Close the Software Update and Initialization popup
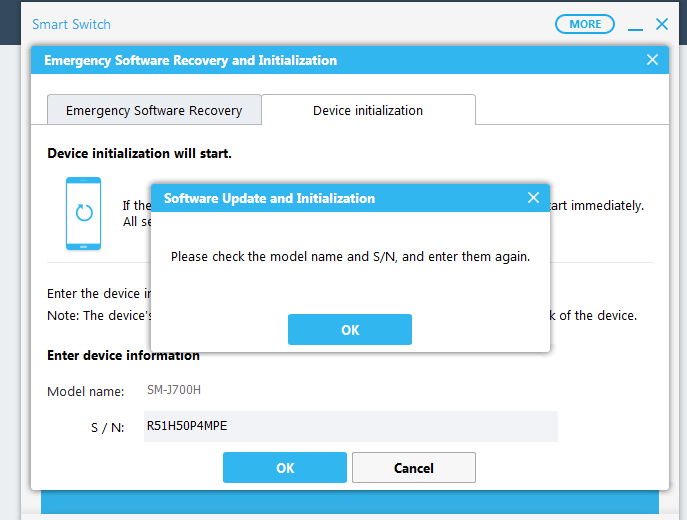This screenshot has height=520, width=687. 533,198
